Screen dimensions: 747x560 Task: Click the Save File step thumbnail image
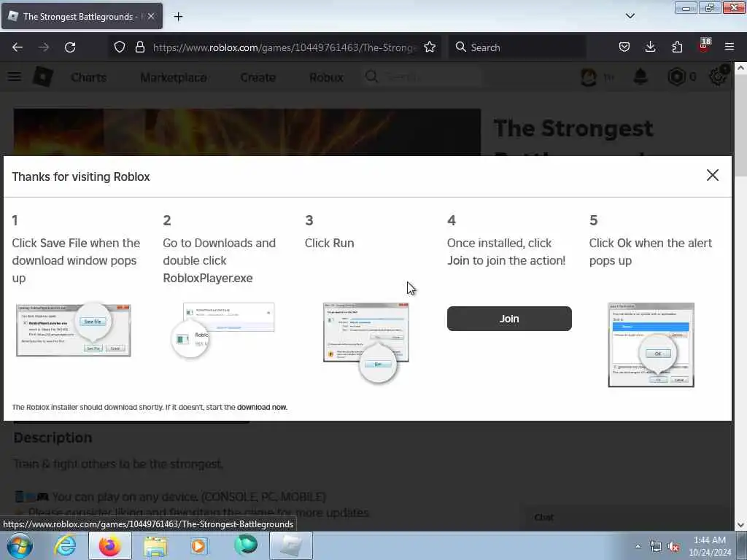click(74, 330)
